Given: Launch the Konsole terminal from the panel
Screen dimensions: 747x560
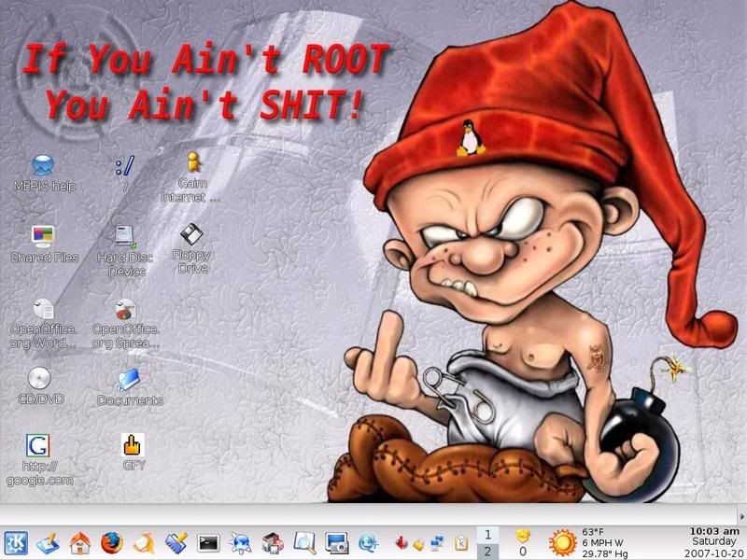Looking at the screenshot, I should coord(208,543).
